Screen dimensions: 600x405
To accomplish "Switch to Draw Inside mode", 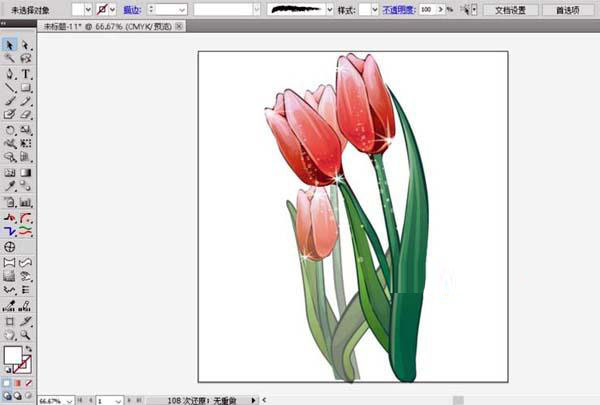I will click(x=28, y=396).
